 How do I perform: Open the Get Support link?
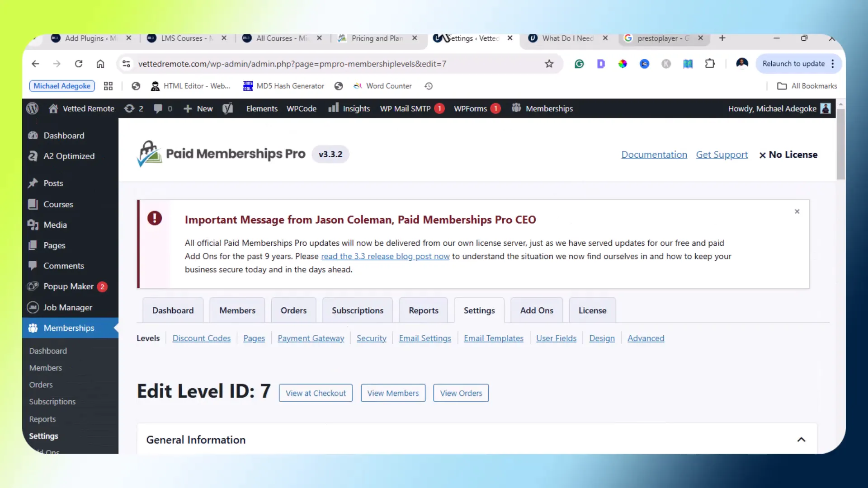tap(722, 155)
